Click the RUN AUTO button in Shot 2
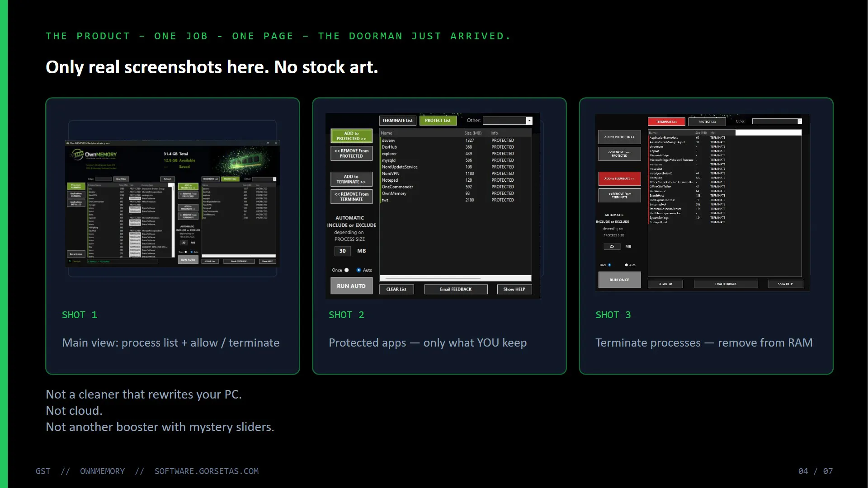The width and height of the screenshot is (868, 488). [351, 286]
